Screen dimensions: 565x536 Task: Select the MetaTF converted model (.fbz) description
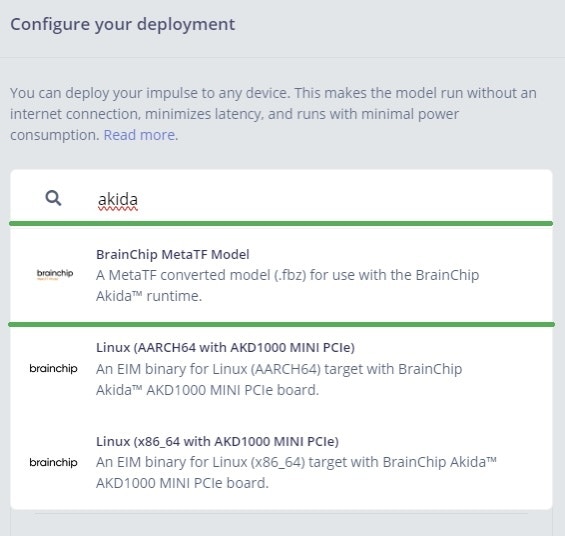288,286
